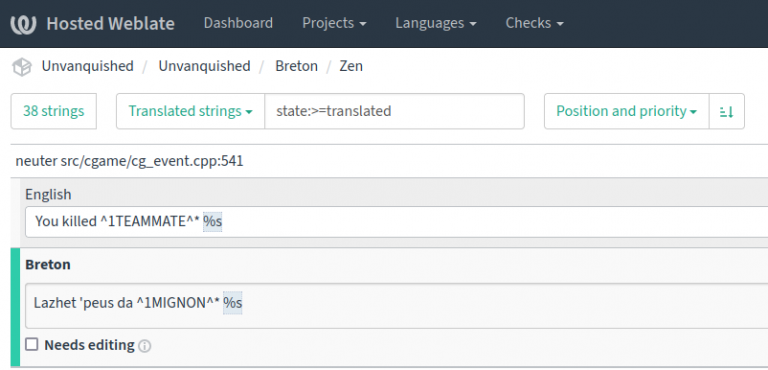
Task: Click the English label
Action: point(48,195)
